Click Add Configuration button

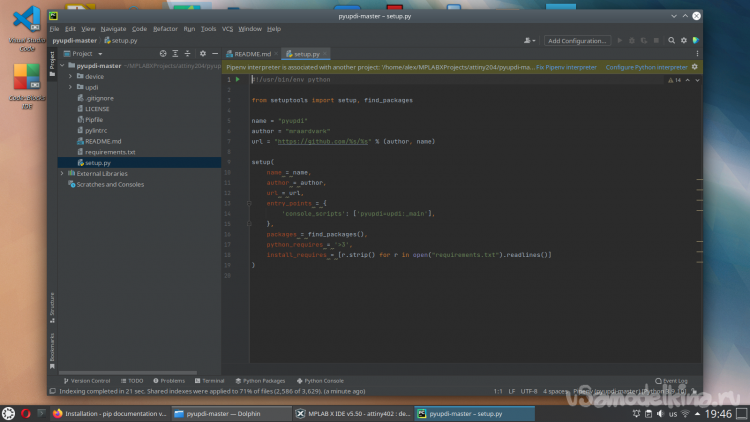pyautogui.click(x=577, y=41)
